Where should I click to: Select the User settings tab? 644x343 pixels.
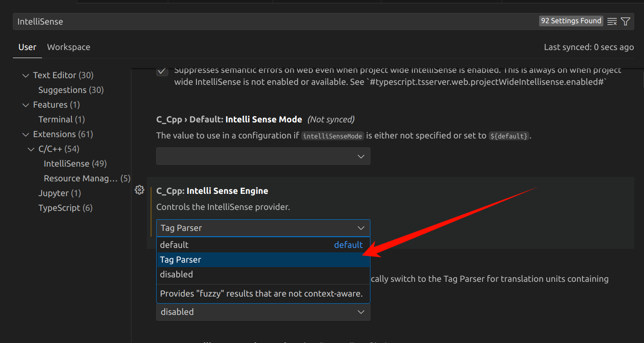[x=27, y=47]
